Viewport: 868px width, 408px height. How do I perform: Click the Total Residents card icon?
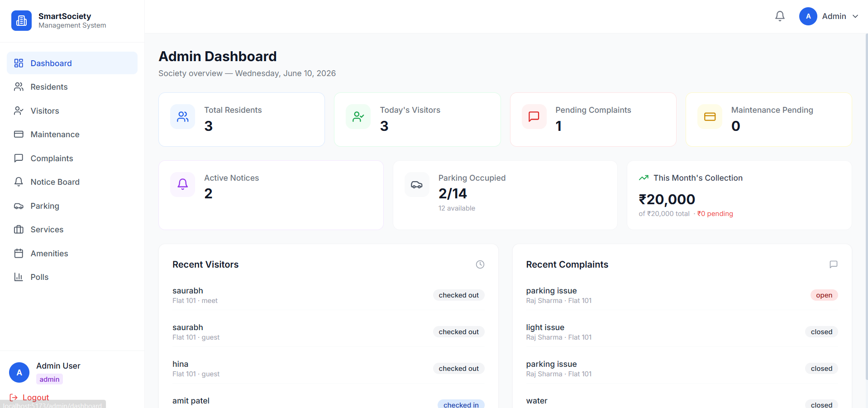point(183,117)
